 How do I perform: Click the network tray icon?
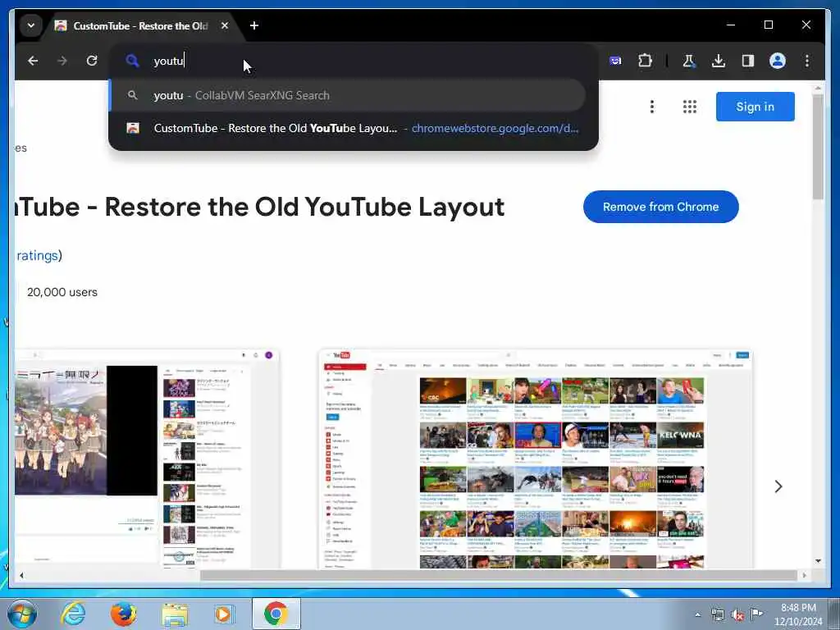717,614
